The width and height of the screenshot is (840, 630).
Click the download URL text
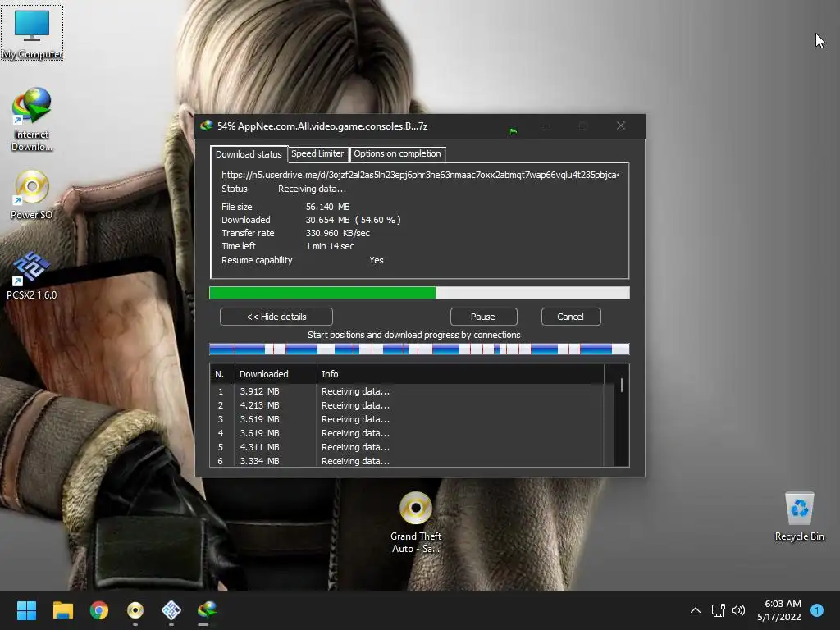point(420,175)
